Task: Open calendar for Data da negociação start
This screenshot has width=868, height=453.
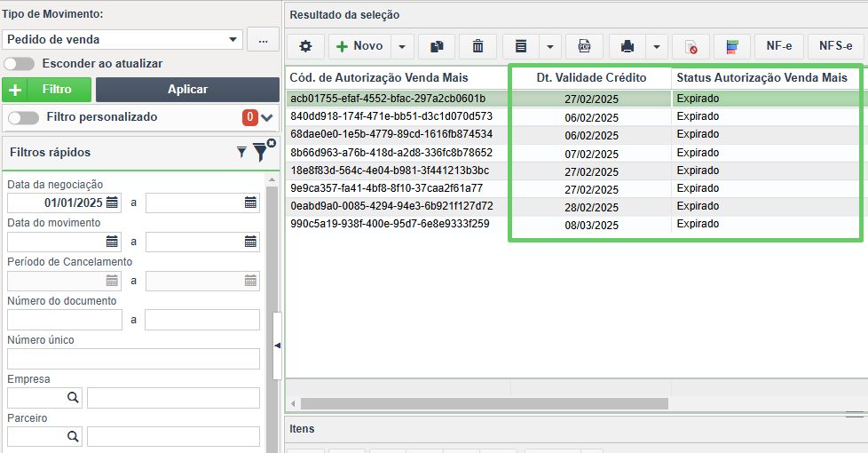Action: 113,203
